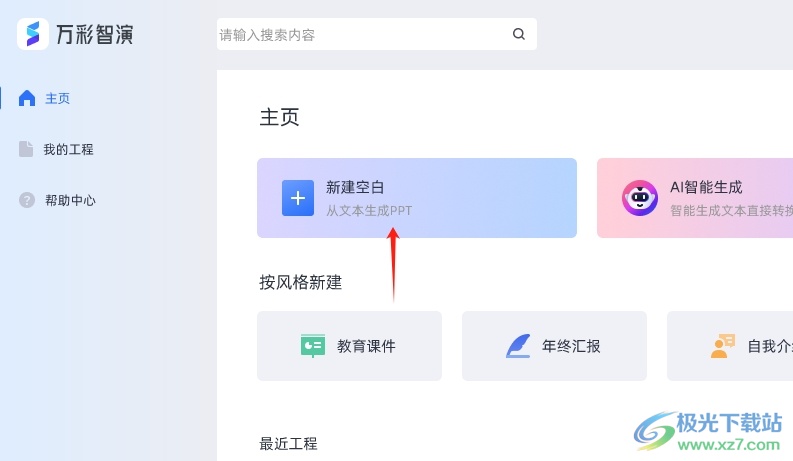Click the blue plus icon

point(298,198)
